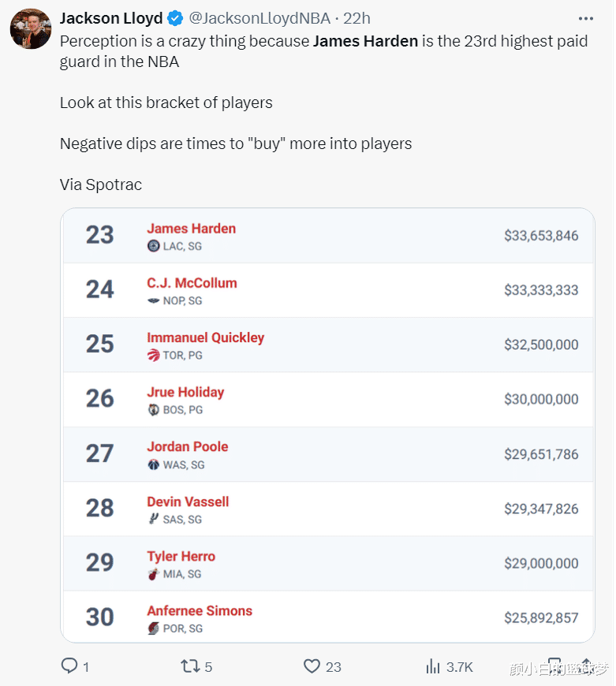Click the Clippers logo under James Harden
The width and height of the screenshot is (616, 686).
point(153,246)
